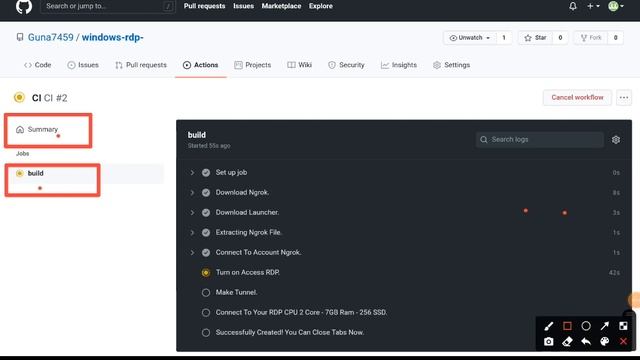Screen dimensions: 640x360
Task: Click the log settings gear icon
Action: tap(616, 140)
